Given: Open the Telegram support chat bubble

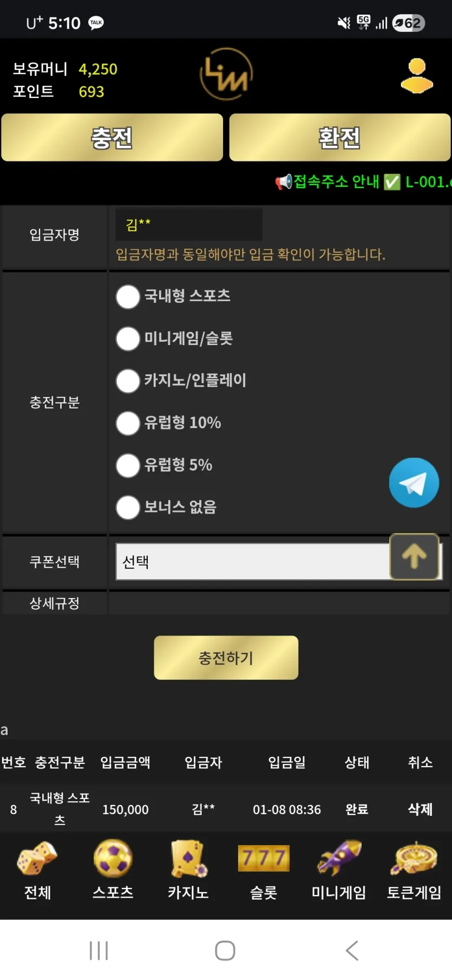Looking at the screenshot, I should [414, 483].
